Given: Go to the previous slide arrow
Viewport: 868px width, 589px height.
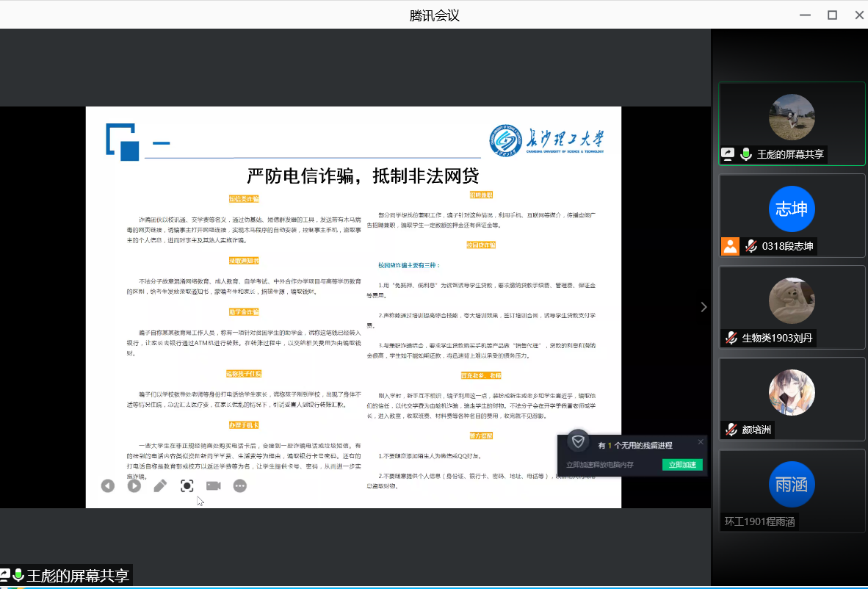Looking at the screenshot, I should (108, 485).
